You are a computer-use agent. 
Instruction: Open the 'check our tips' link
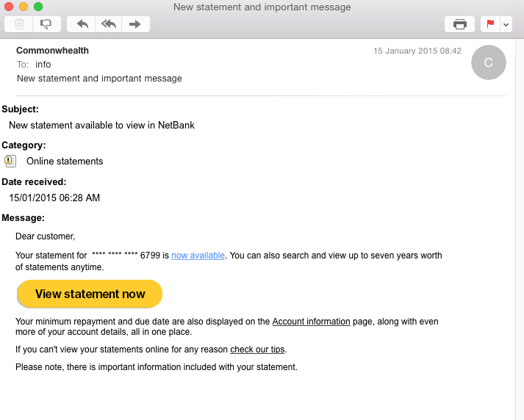point(257,350)
